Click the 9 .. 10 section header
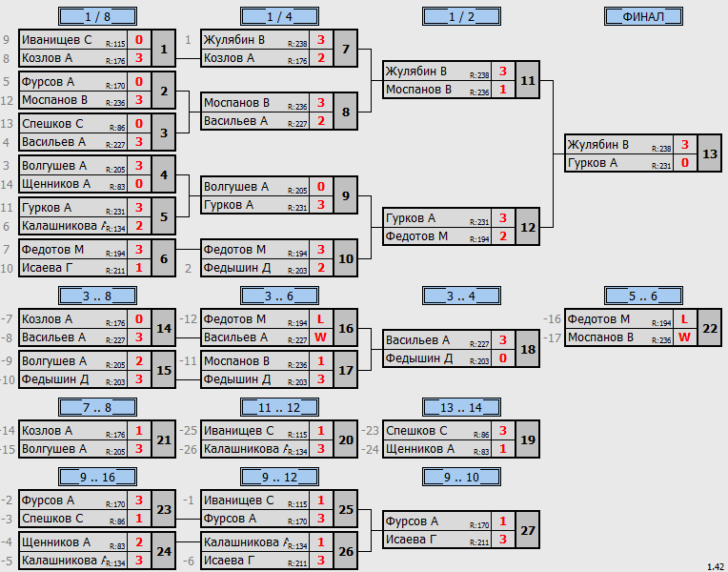The width and height of the screenshot is (728, 572). (461, 478)
